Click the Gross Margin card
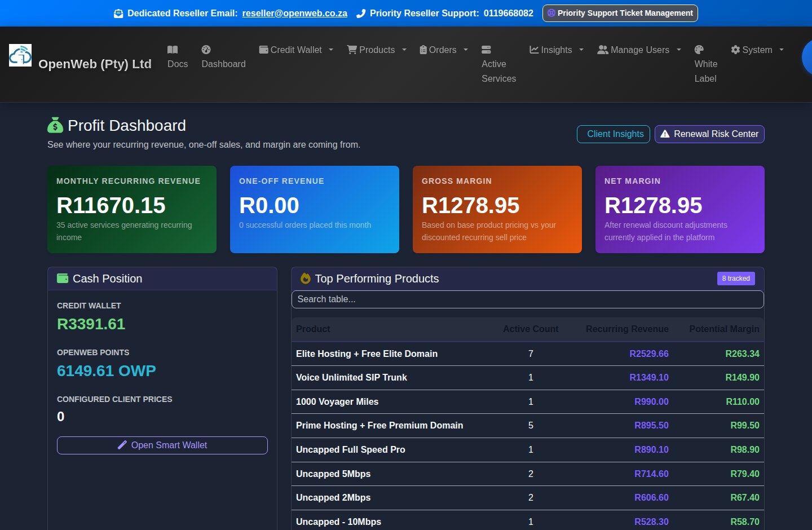Viewport: 812px width, 530px height. (x=497, y=209)
